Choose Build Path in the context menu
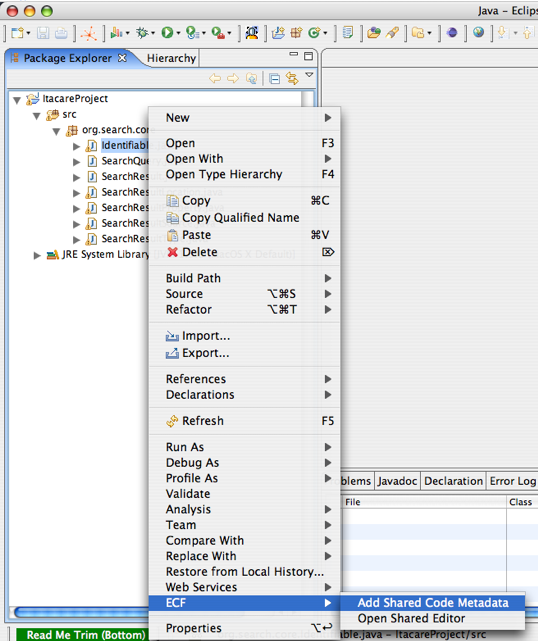Viewport: 538px width, 641px height. point(244,278)
